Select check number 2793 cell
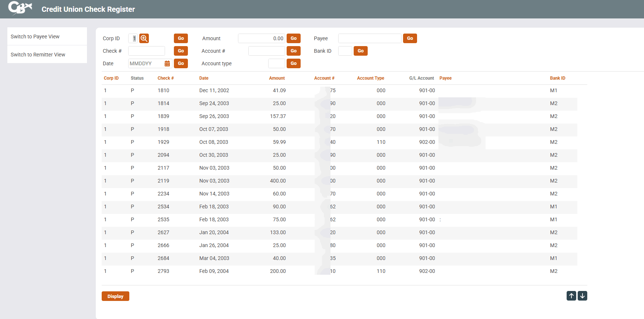This screenshot has height=319, width=644. pos(164,271)
